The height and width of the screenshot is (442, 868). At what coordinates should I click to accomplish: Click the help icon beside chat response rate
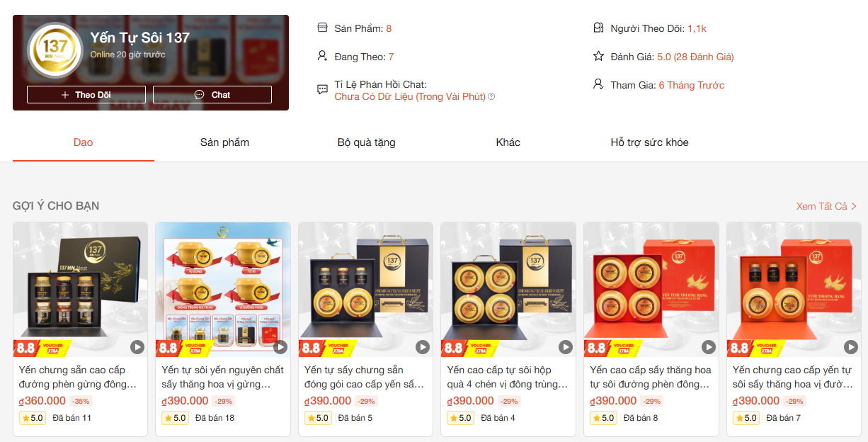click(x=491, y=96)
